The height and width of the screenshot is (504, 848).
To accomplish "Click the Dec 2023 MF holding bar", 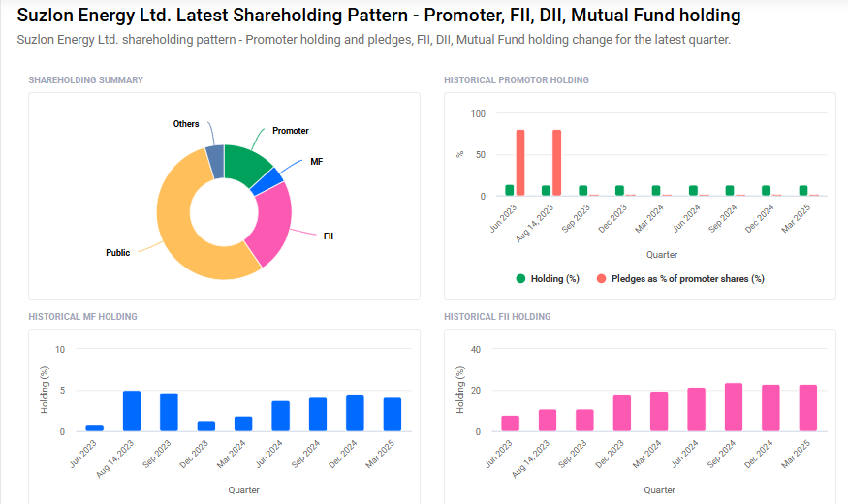I will pyautogui.click(x=206, y=426).
